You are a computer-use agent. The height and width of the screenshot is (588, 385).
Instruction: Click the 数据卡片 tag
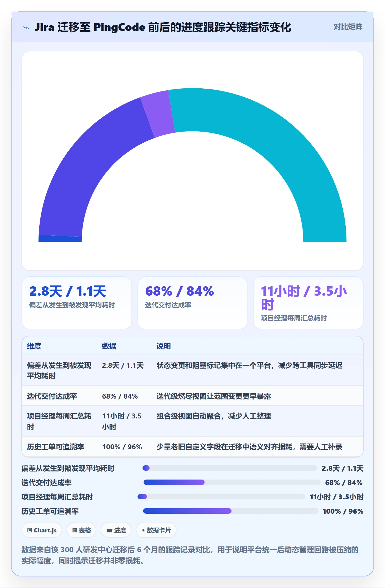click(156, 530)
